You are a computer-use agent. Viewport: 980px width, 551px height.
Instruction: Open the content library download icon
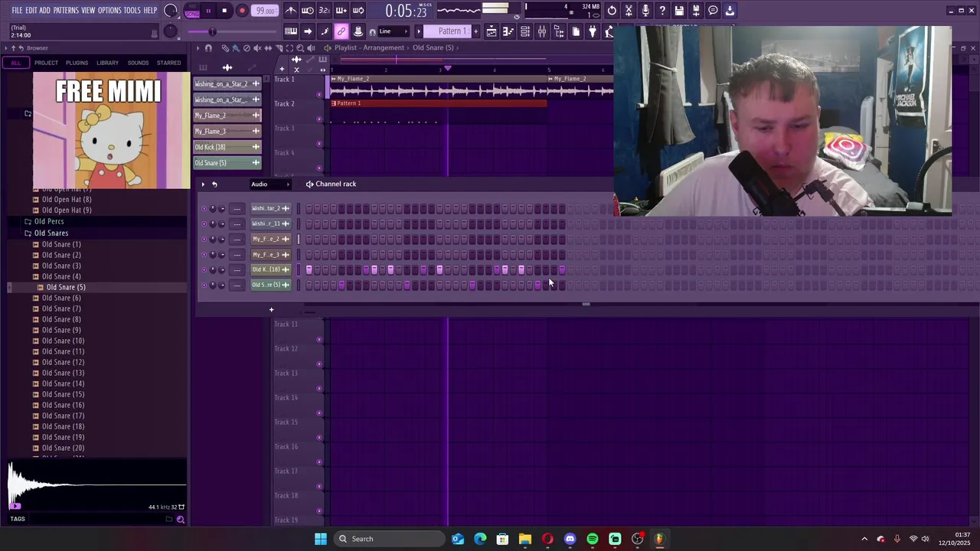point(730,11)
